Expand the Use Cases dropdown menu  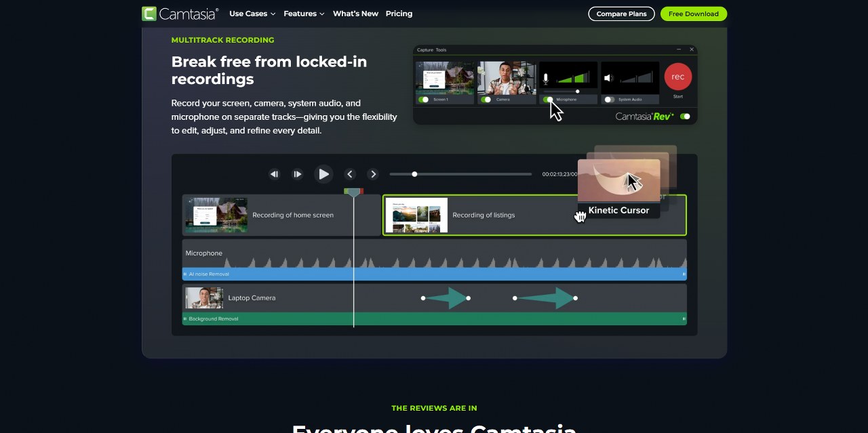tap(252, 14)
